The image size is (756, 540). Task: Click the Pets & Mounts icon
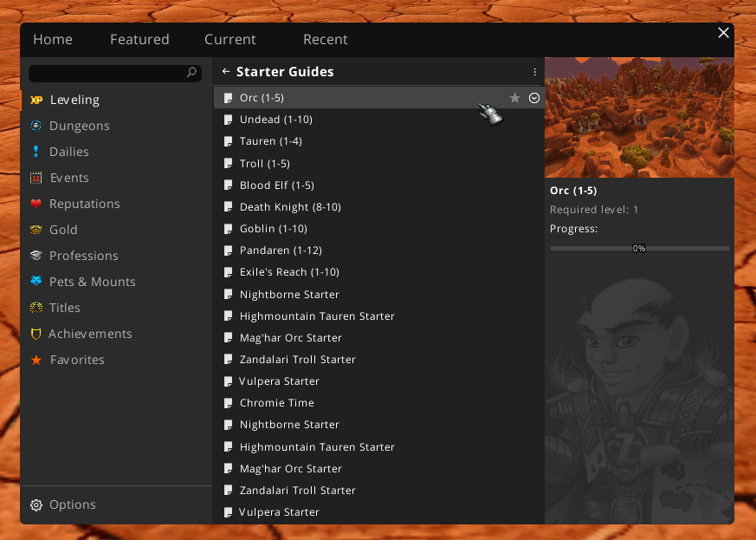tap(36, 281)
